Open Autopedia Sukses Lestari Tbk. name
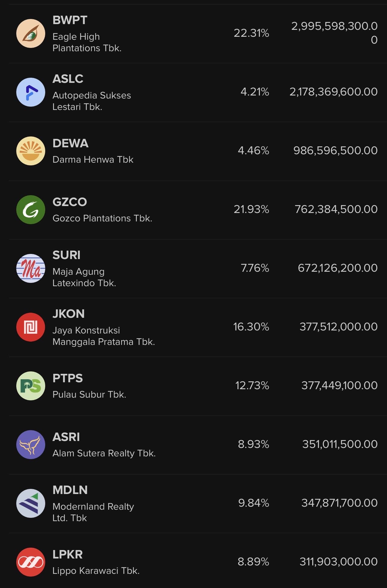This screenshot has width=387, height=588. coord(92,101)
